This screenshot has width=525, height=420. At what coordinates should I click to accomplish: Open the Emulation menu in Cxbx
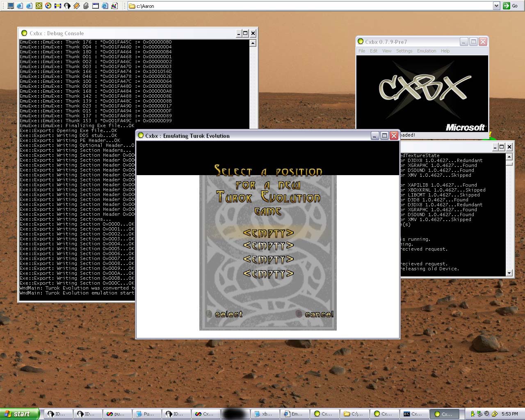coord(427,51)
